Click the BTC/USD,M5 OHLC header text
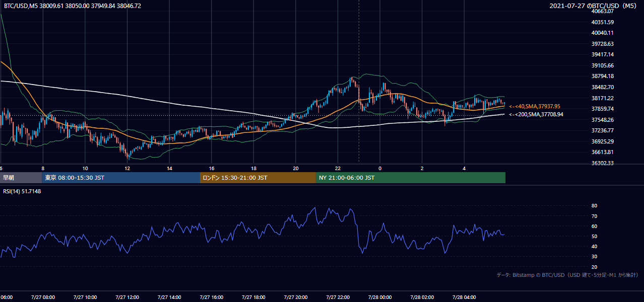This screenshot has width=644, height=302. pyautogui.click(x=73, y=6)
